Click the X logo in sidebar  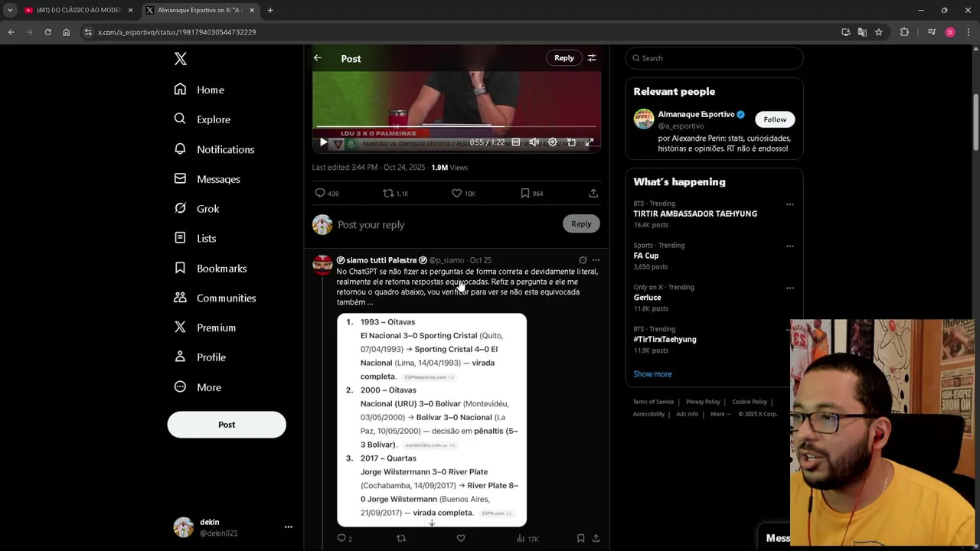181,59
